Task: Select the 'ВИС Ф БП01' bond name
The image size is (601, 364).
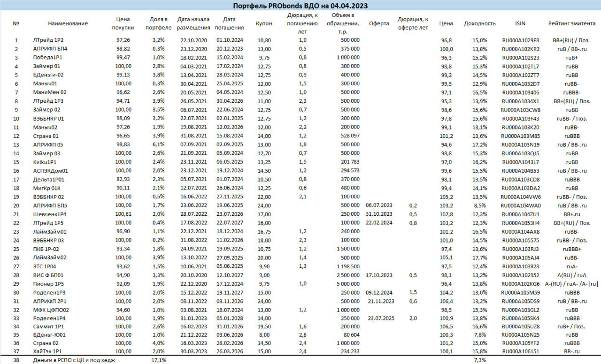Action: pyautogui.click(x=48, y=275)
